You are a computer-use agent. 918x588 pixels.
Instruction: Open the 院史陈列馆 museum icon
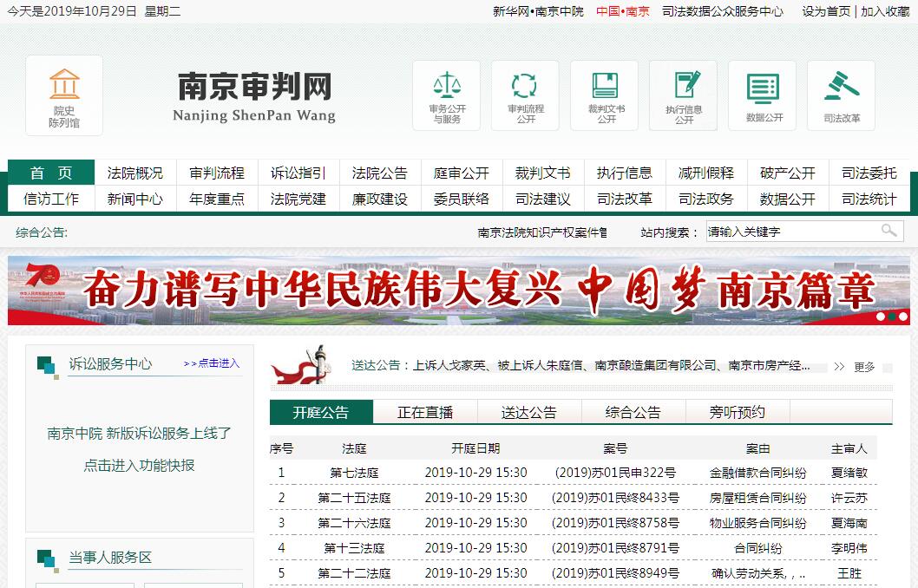coord(64,95)
